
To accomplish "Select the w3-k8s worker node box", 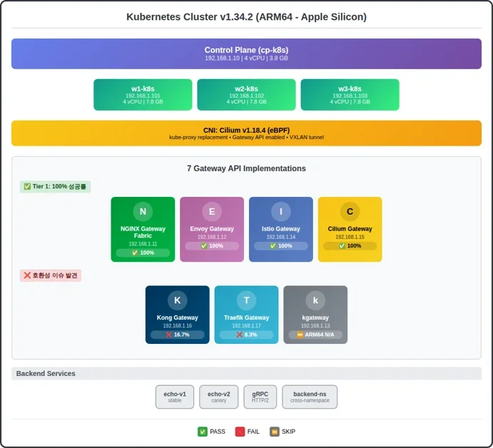I will pyautogui.click(x=350, y=95).
